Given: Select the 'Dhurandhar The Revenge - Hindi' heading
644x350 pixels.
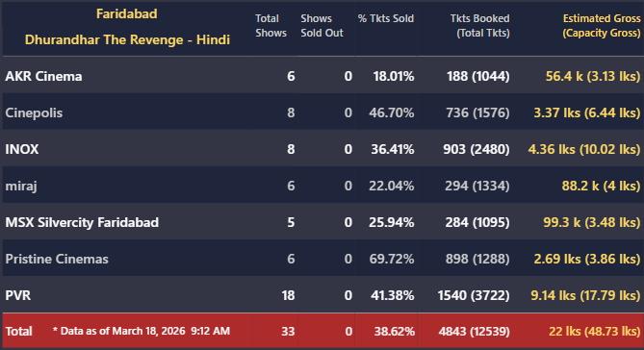Looking at the screenshot, I should [127, 39].
